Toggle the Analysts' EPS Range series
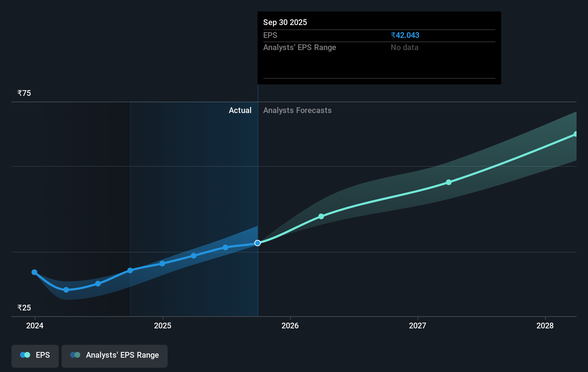The image size is (588, 372). (115, 356)
